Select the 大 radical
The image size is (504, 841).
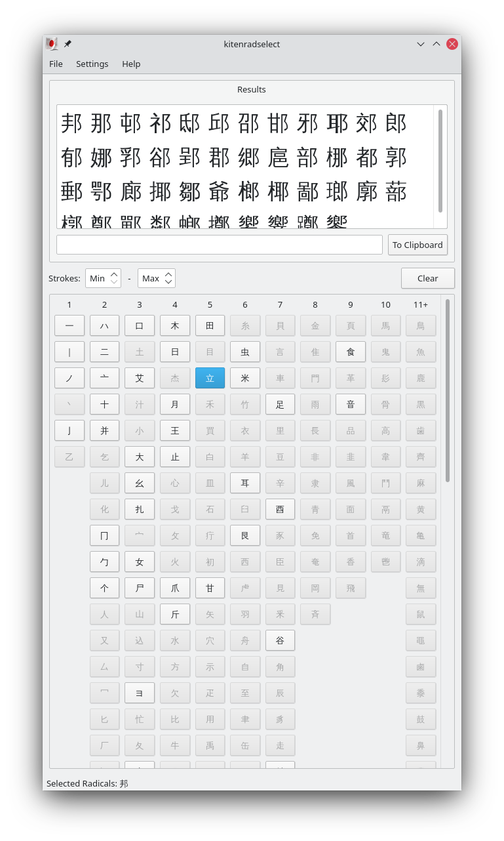[140, 457]
